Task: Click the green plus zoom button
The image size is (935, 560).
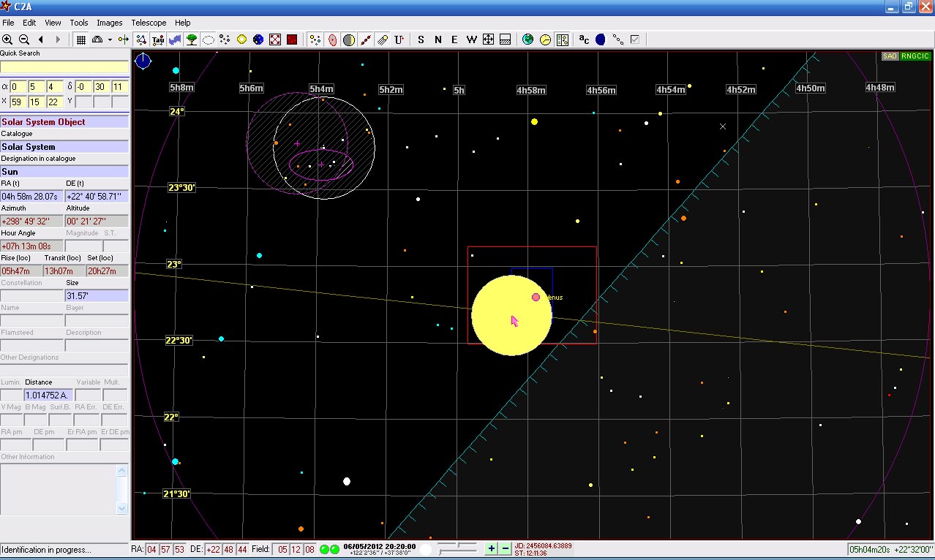Action: point(491,549)
